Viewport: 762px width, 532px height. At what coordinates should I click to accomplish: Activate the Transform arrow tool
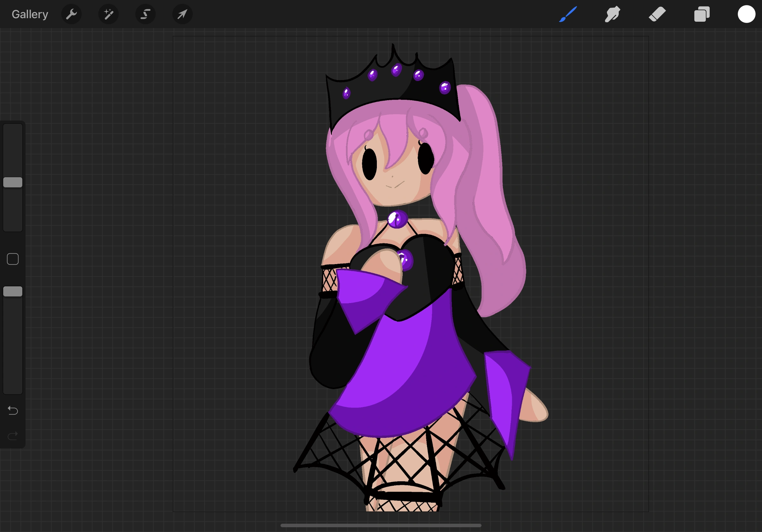pyautogui.click(x=182, y=14)
